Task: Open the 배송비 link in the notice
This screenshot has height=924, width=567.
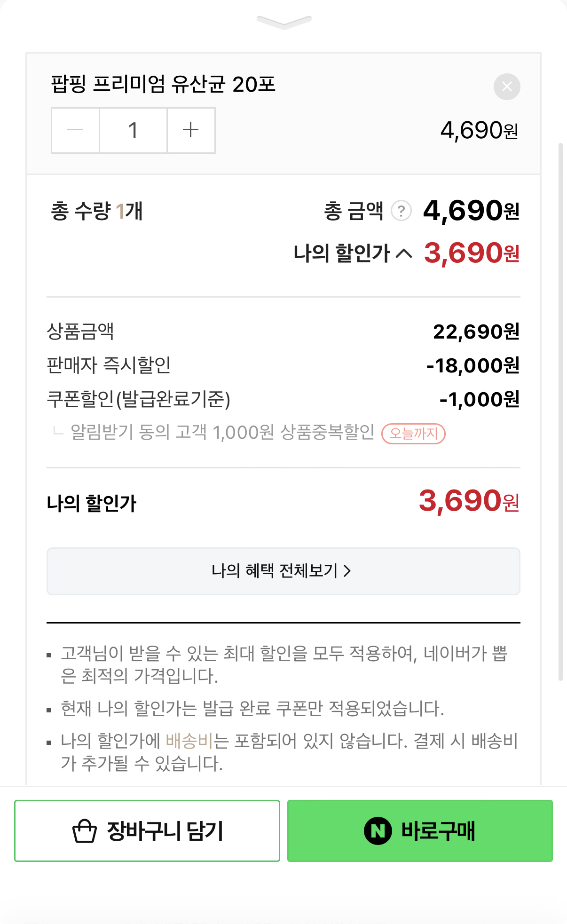Action: 189,741
